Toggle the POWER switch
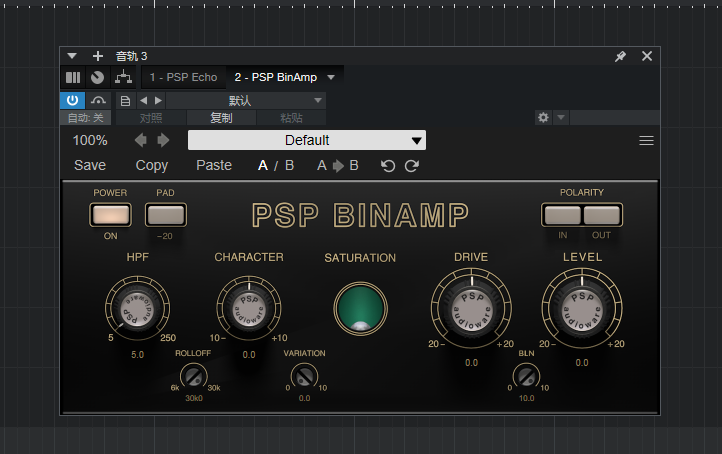The width and height of the screenshot is (722, 454). [x=110, y=214]
